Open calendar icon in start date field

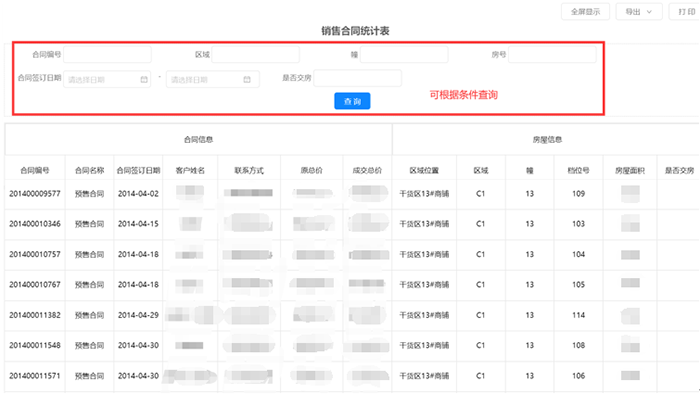tap(144, 79)
